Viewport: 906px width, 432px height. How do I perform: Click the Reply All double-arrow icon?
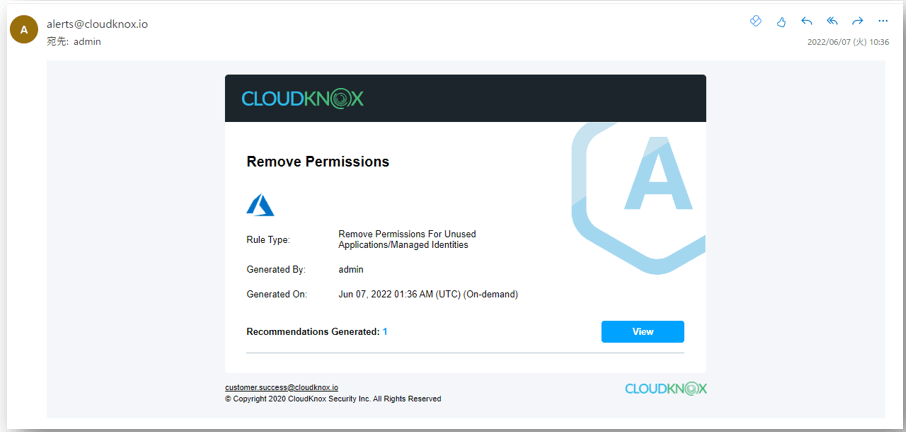832,21
